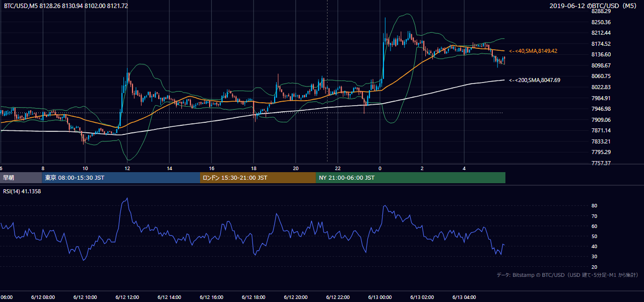Click the BTC/USD,M5 OHLC header text
The width and height of the screenshot is (644, 302).
click(66, 6)
